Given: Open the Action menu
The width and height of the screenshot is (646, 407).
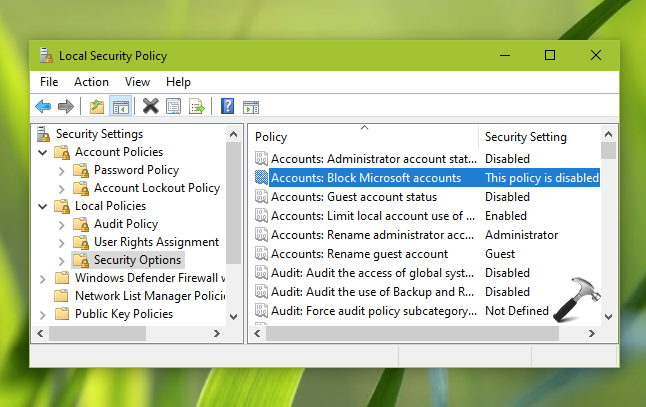Looking at the screenshot, I should pyautogui.click(x=91, y=82).
